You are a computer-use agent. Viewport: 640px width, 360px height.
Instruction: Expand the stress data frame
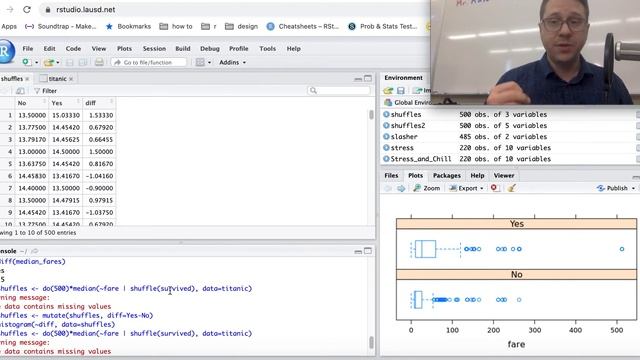[386, 148]
